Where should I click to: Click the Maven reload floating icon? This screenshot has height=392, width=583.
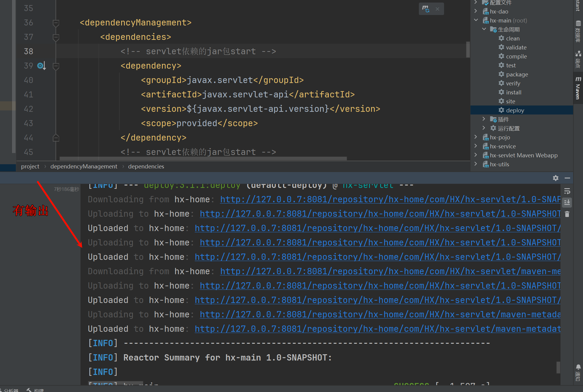click(426, 9)
